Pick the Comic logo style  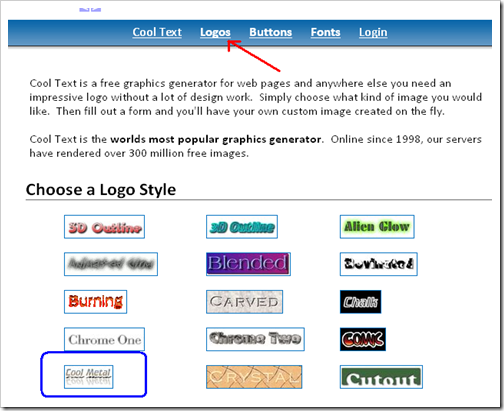click(x=363, y=339)
